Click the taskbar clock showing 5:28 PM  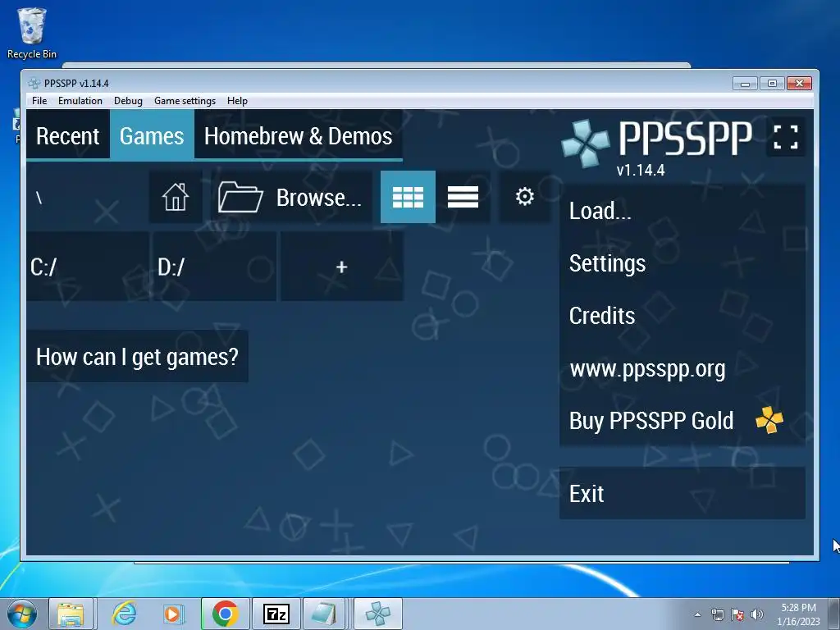(798, 614)
